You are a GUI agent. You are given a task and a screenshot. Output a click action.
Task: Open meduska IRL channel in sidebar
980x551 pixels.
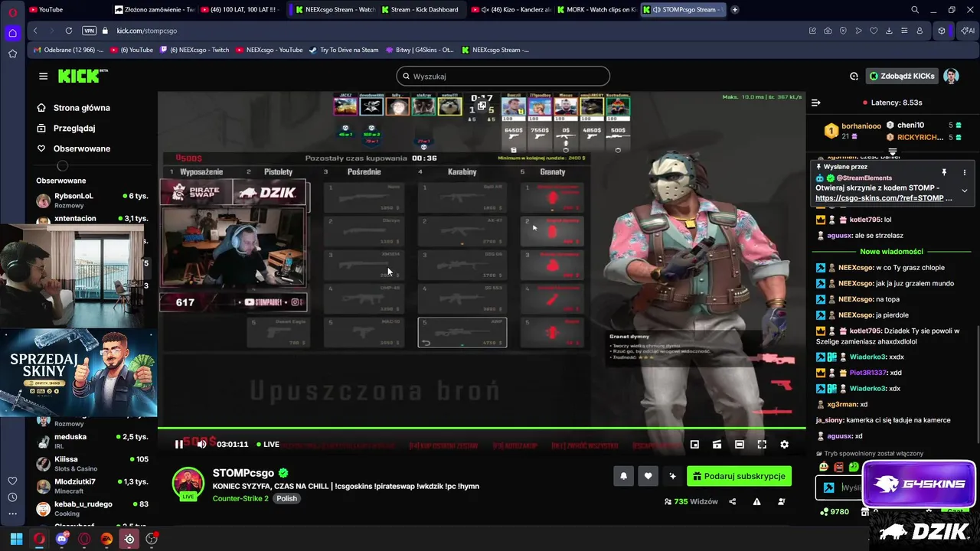92,442
